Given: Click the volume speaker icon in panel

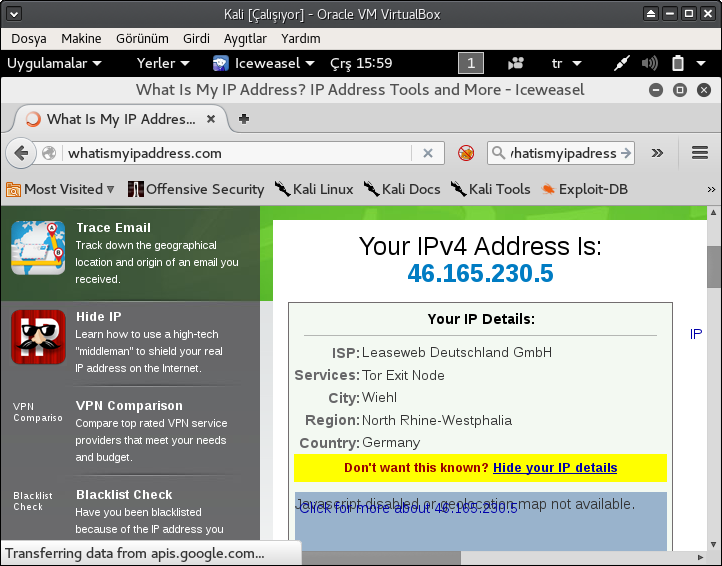Looking at the screenshot, I should coord(648,63).
